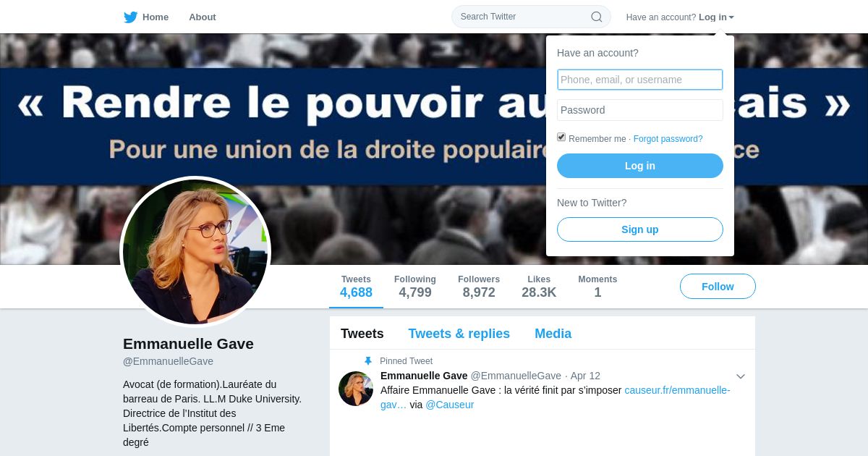Click the blue Log in button
The width and height of the screenshot is (868, 456).
[x=640, y=166]
